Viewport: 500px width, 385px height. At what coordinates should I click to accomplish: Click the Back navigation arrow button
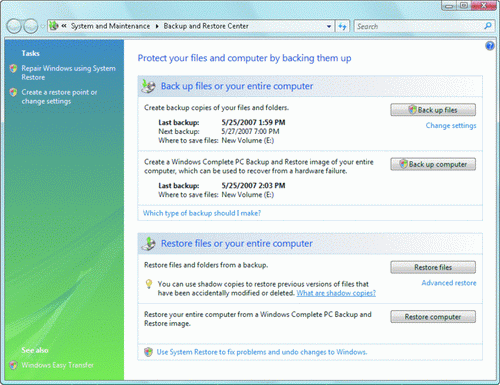(x=14, y=26)
